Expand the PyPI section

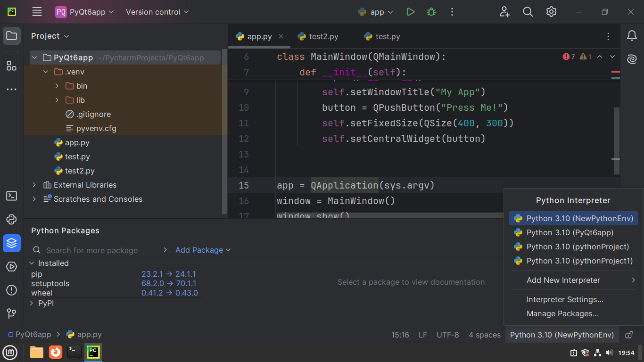(32, 303)
